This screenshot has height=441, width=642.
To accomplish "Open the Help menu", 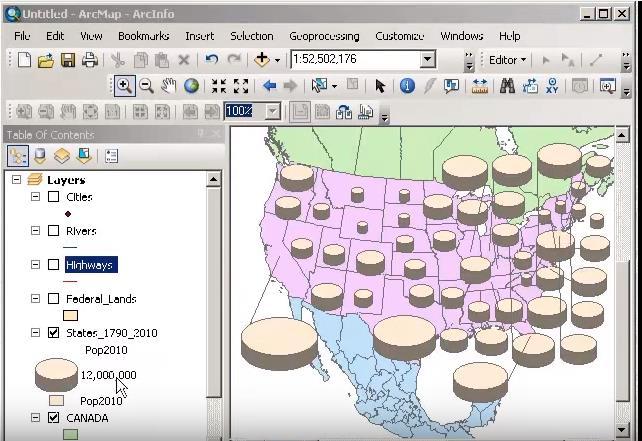I will [509, 36].
